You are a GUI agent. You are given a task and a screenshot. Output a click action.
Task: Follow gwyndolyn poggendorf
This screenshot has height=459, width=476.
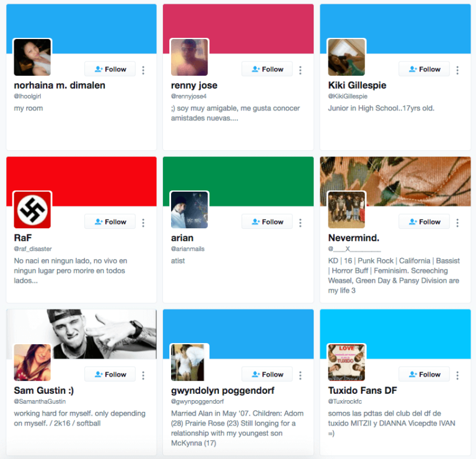[267, 374]
